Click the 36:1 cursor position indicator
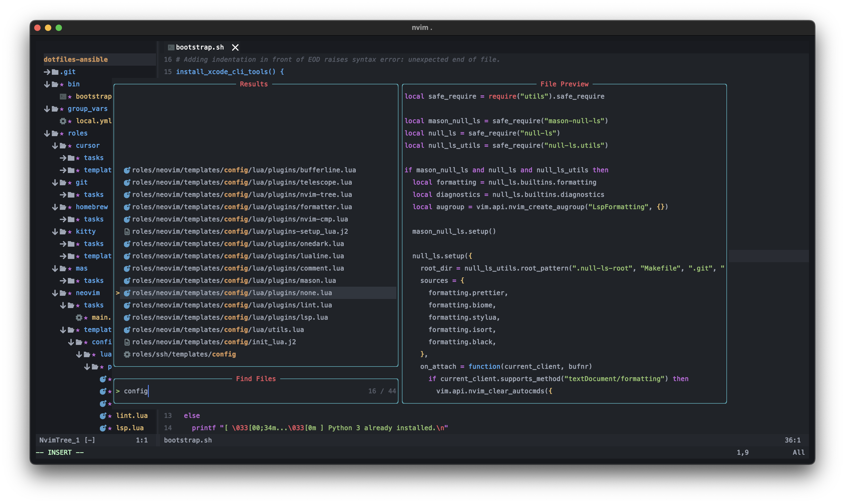The width and height of the screenshot is (845, 504). tap(792, 440)
